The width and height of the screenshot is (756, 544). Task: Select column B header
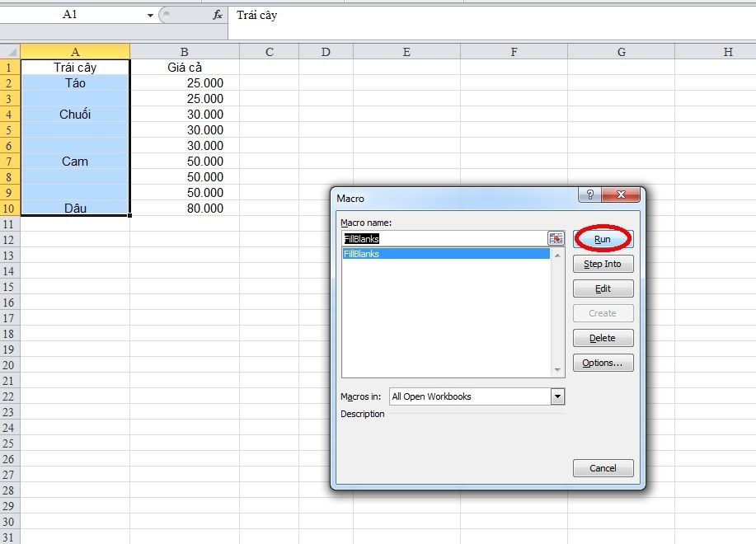[184, 52]
